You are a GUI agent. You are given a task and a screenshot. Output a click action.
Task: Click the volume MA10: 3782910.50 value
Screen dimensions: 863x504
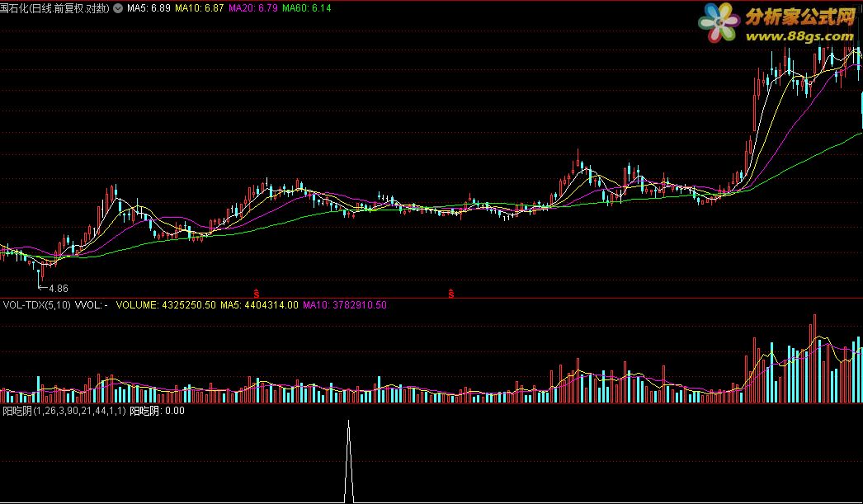point(345,305)
